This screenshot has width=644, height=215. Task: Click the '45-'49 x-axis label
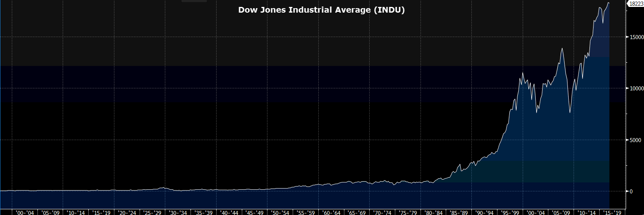(255, 213)
